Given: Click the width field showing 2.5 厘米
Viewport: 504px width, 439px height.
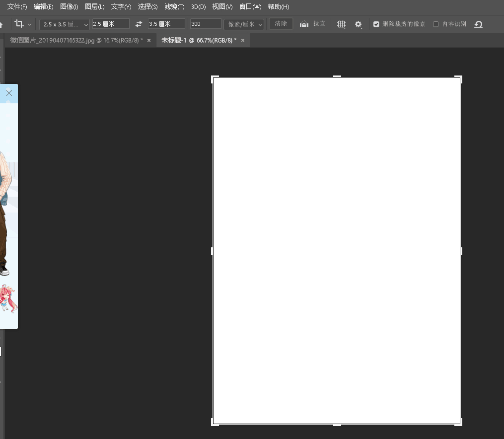Looking at the screenshot, I should pyautogui.click(x=111, y=24).
